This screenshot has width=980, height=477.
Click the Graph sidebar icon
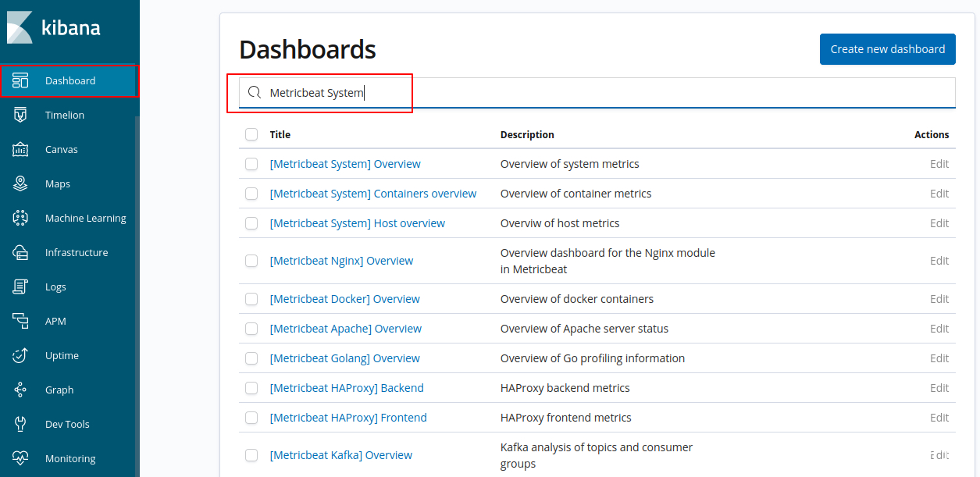point(20,390)
